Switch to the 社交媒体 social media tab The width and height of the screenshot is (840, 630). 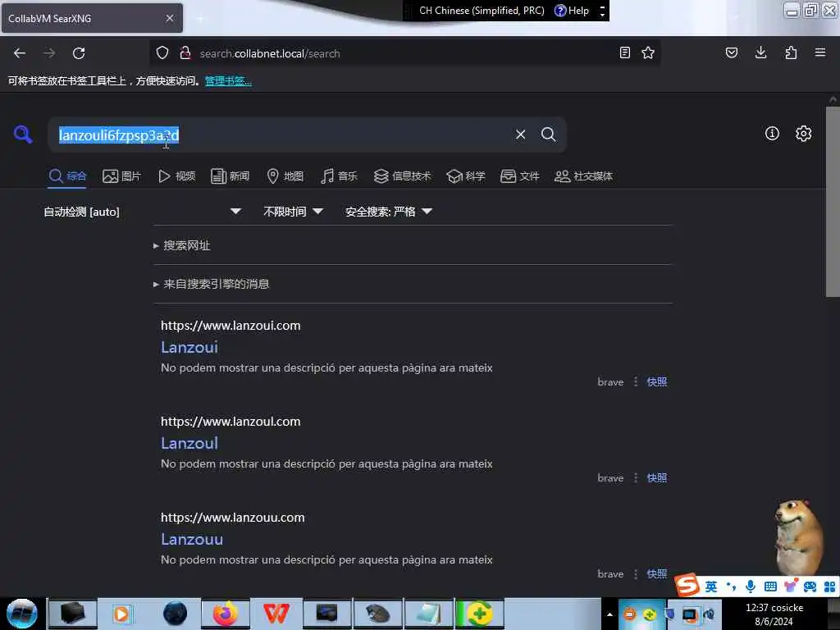coord(583,176)
